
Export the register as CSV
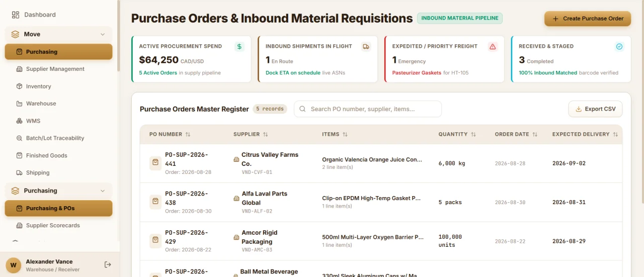[x=595, y=109]
